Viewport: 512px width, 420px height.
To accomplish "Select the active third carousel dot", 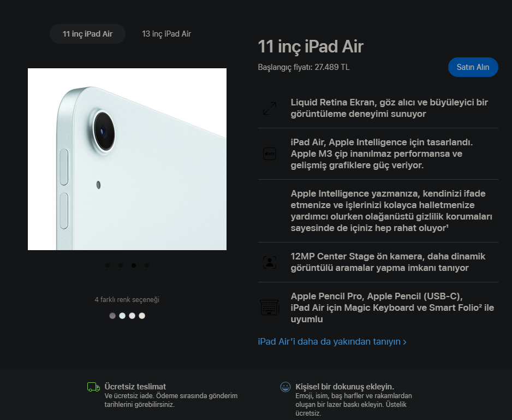I will pyautogui.click(x=134, y=265).
